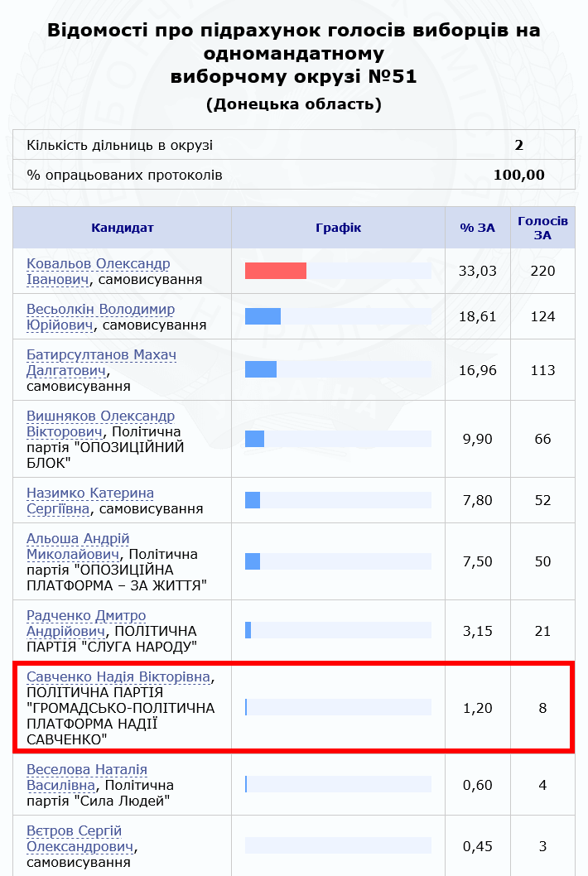Click the Кандидат column header

(x=123, y=228)
